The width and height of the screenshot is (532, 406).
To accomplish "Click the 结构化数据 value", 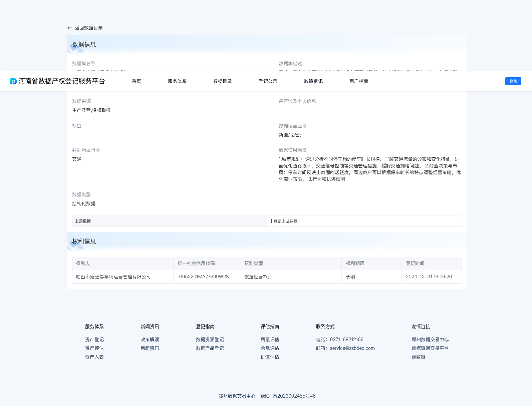I will (x=84, y=204).
